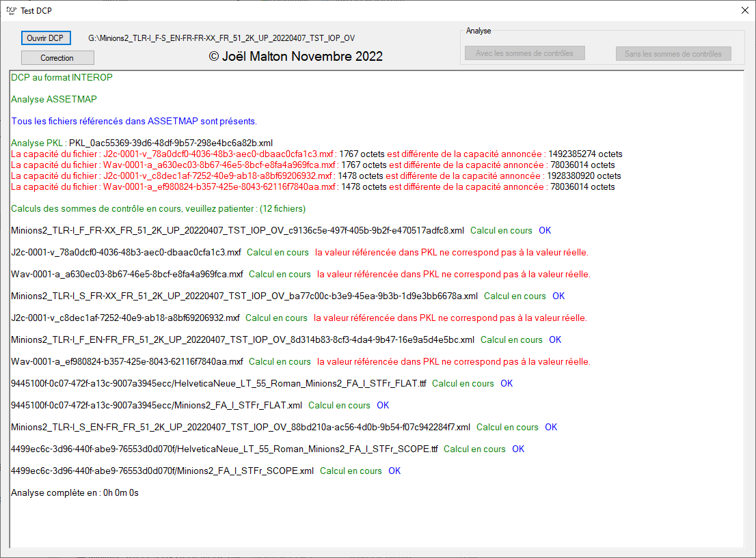This screenshot has height=558, width=756.
Task: Click OK result for the 8d314b83 xml file
Action: click(555, 339)
